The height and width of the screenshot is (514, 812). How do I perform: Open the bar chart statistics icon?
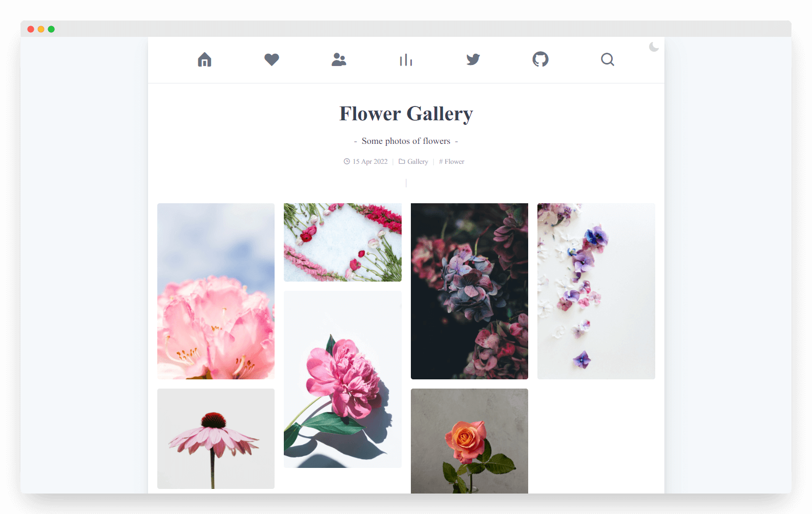pyautogui.click(x=406, y=60)
